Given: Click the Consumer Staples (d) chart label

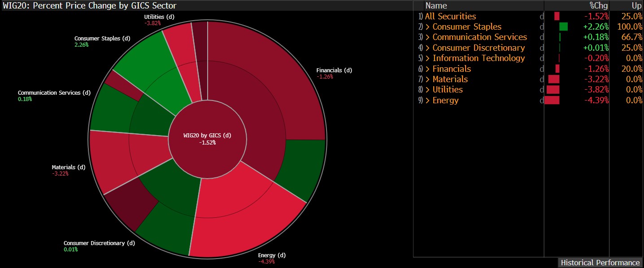Looking at the screenshot, I should [x=102, y=39].
